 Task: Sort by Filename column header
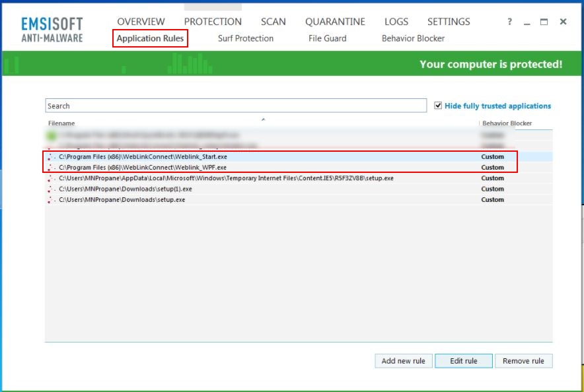tap(61, 123)
